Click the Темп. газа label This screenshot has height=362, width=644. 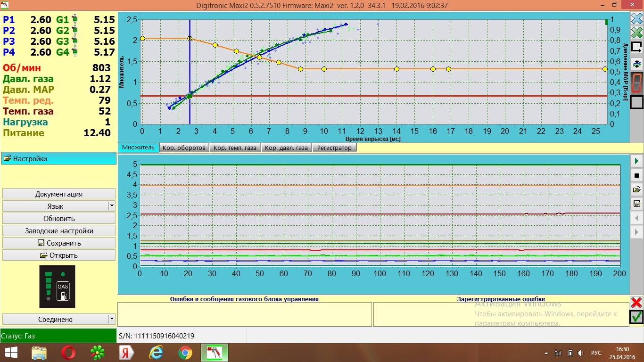point(28,111)
